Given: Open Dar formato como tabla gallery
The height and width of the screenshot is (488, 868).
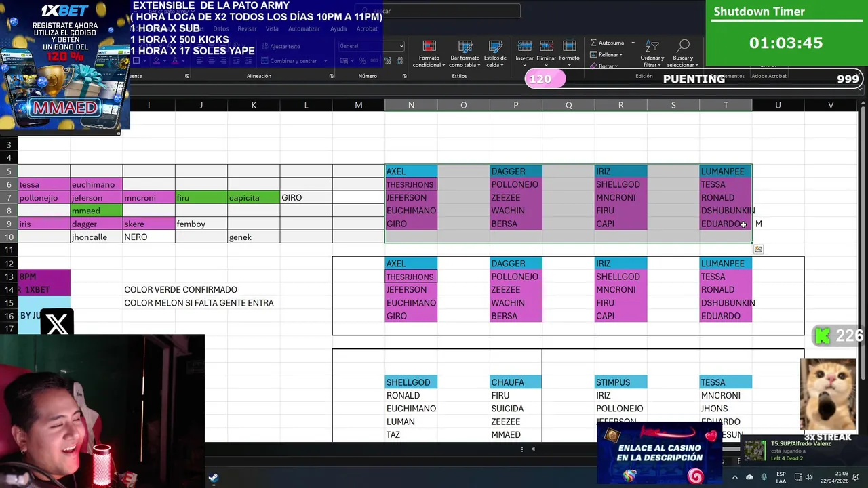Looking at the screenshot, I should pyautogui.click(x=465, y=54).
